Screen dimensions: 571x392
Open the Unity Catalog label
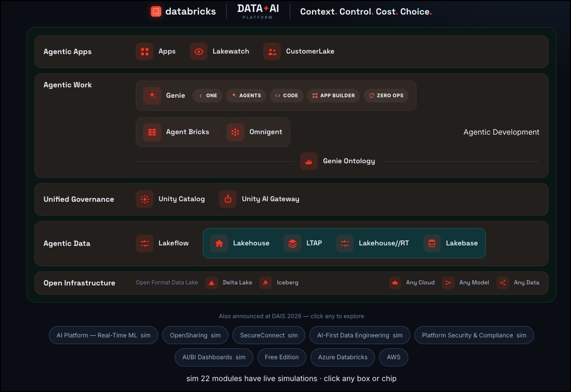tap(181, 199)
